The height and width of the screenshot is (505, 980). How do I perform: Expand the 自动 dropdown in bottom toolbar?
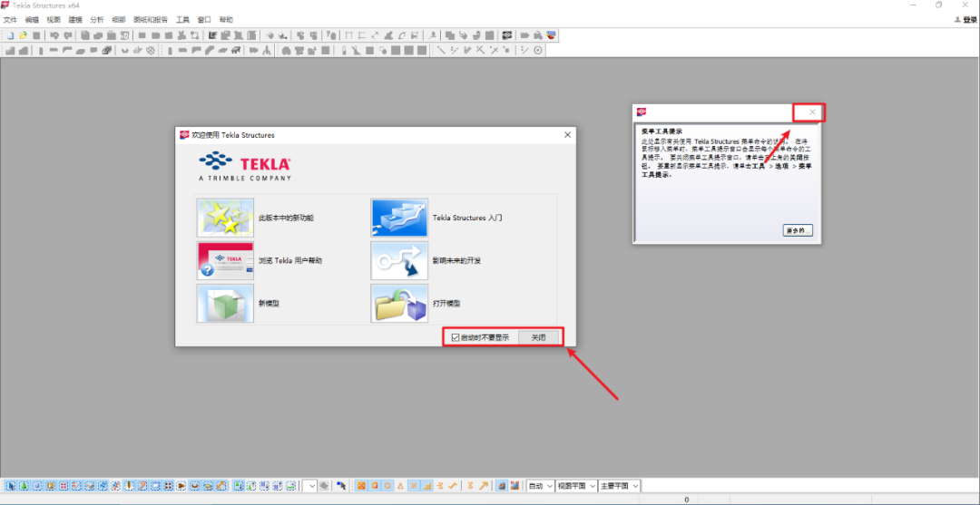click(541, 486)
